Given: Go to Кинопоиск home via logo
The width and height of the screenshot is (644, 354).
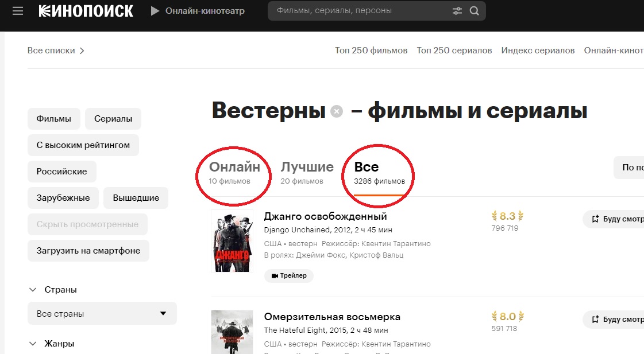Looking at the screenshot, I should (86, 11).
